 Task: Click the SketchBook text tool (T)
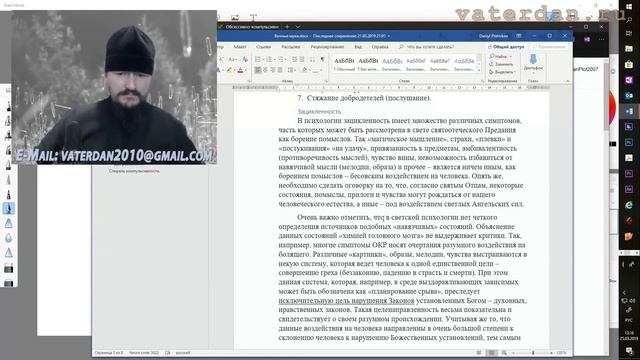pyautogui.click(x=253, y=17)
